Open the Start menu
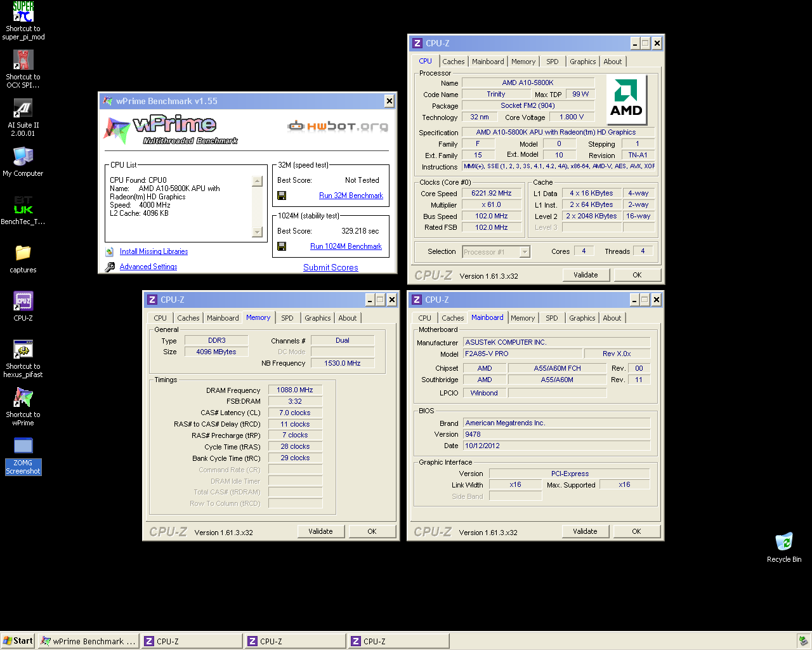The height and width of the screenshot is (650, 812). pyautogui.click(x=18, y=641)
